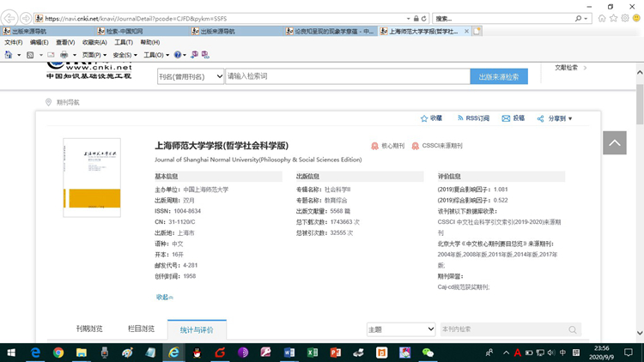Click the 分享到 share icon

[540, 118]
